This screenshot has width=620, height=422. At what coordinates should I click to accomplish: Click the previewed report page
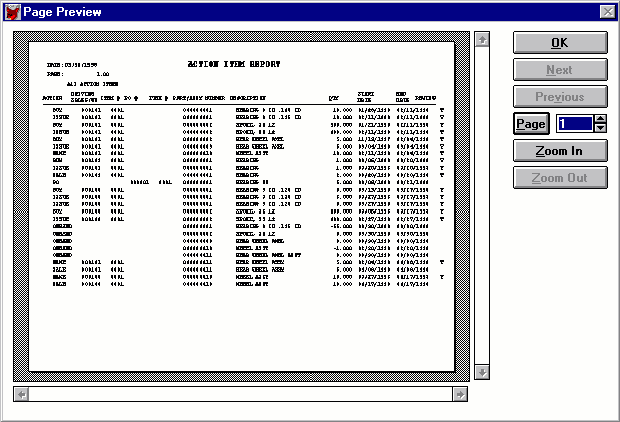point(242,206)
